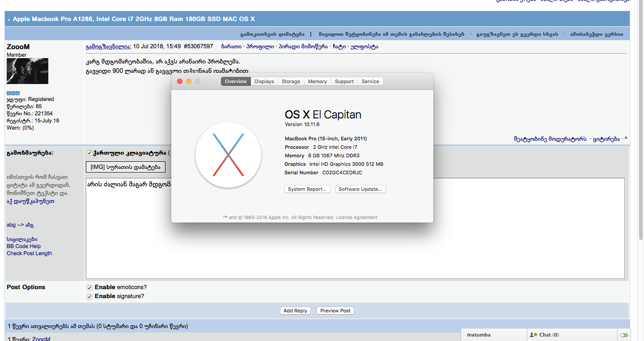Click the ჩატი link in the post header

pos(339,46)
